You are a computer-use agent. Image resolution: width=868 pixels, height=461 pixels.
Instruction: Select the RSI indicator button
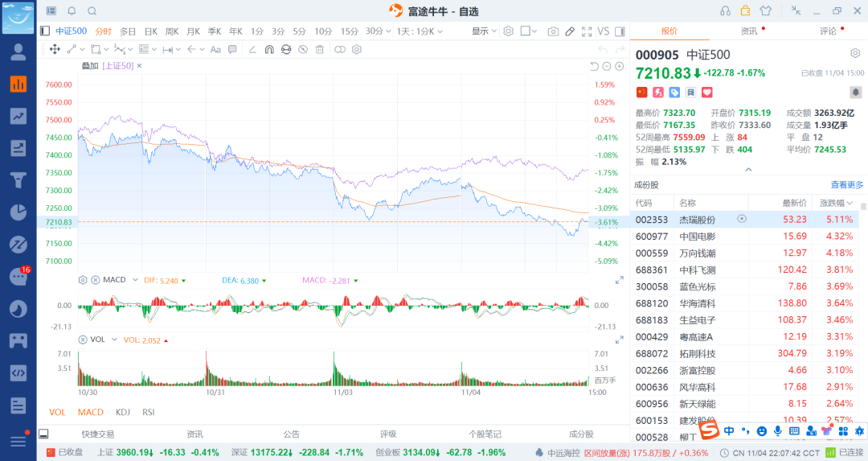pyautogui.click(x=149, y=412)
